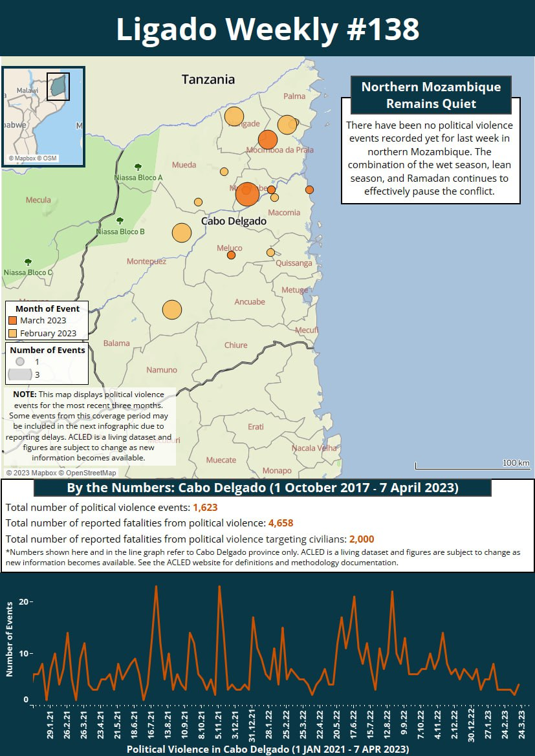This screenshot has width=535, height=756.
Task: Click the 100 km scale bar
Action: pyautogui.click(x=473, y=464)
